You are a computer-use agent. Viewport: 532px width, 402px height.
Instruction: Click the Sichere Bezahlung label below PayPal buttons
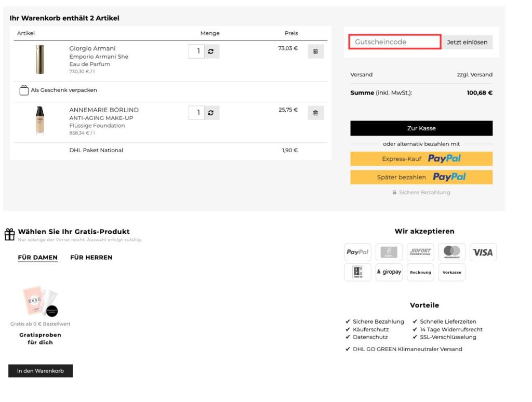[424, 192]
